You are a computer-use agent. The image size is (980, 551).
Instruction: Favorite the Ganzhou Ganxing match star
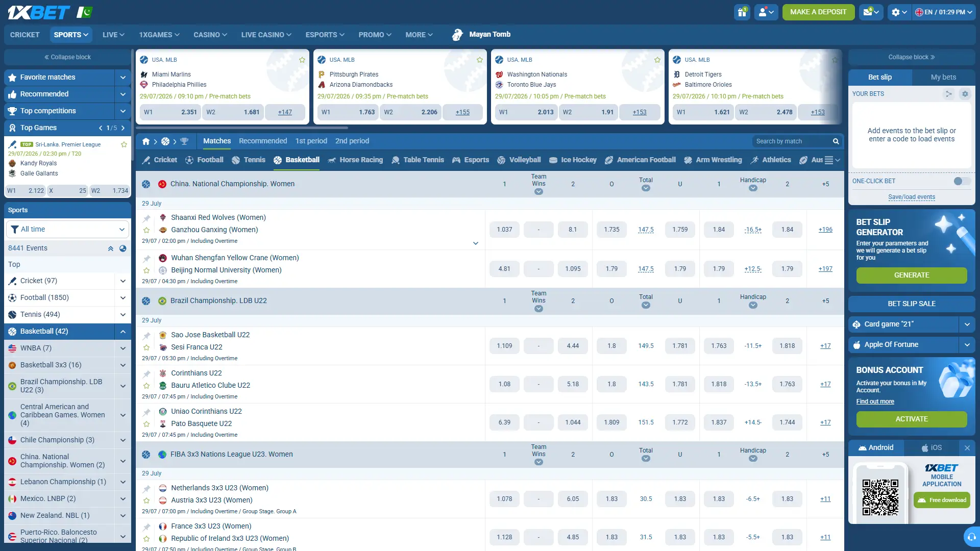[146, 231]
